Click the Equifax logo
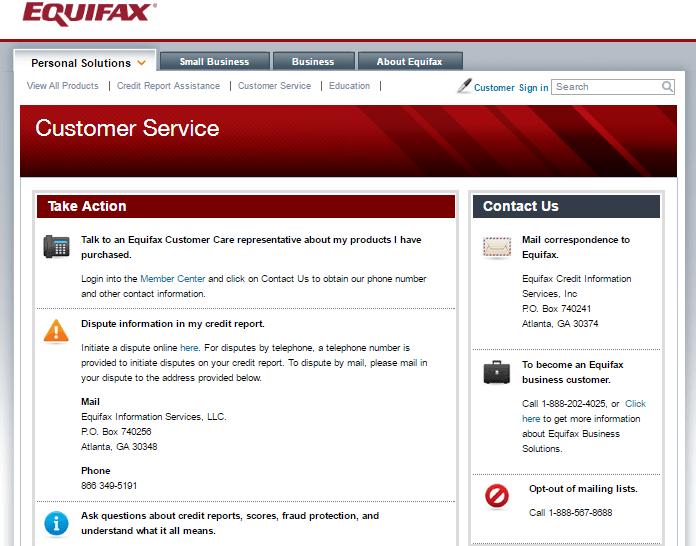 pyautogui.click(x=89, y=13)
